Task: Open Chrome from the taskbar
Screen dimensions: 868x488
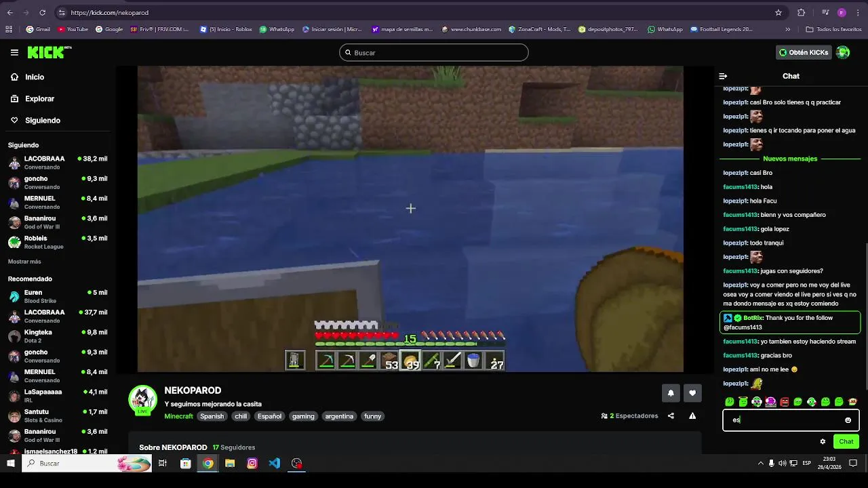Action: click(208, 464)
